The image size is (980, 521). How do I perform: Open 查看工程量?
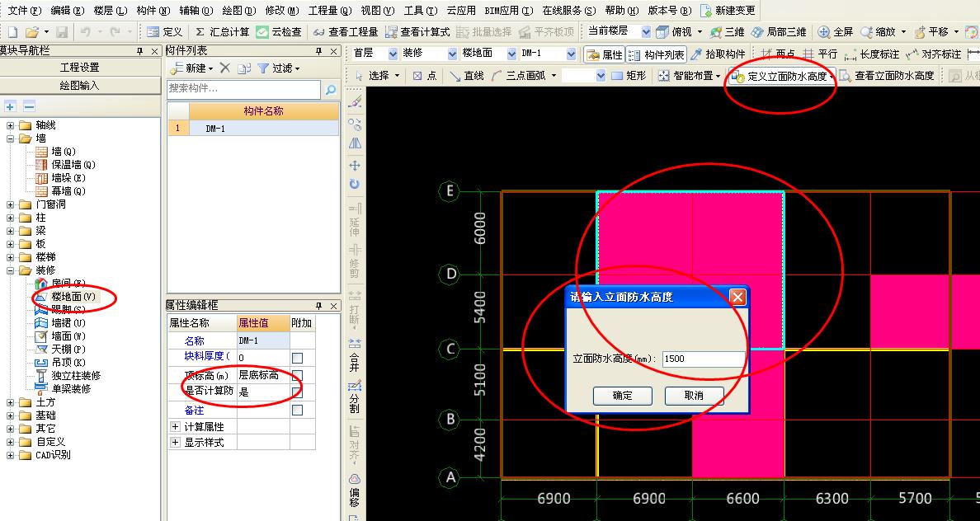(345, 32)
